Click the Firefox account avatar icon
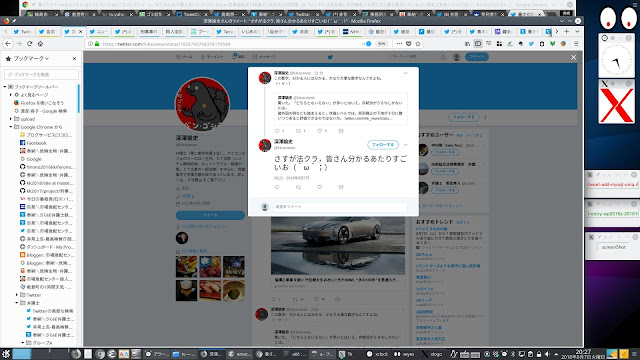The image size is (640, 360). pos(563,44)
